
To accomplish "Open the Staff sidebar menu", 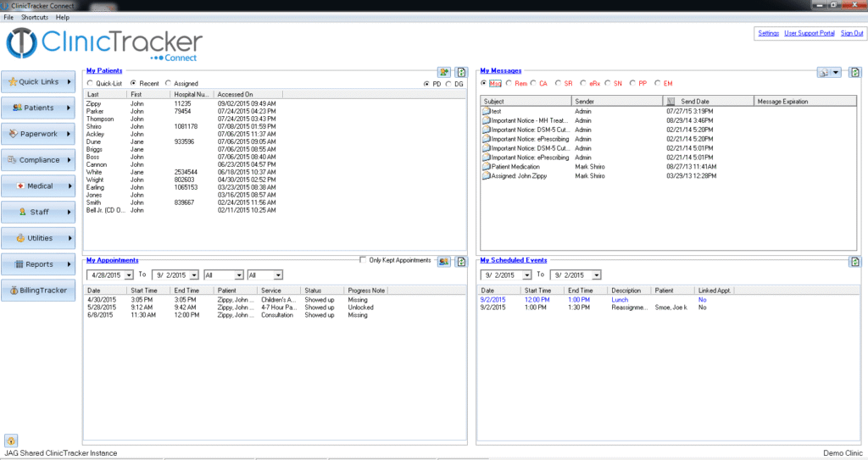I will 38,212.
